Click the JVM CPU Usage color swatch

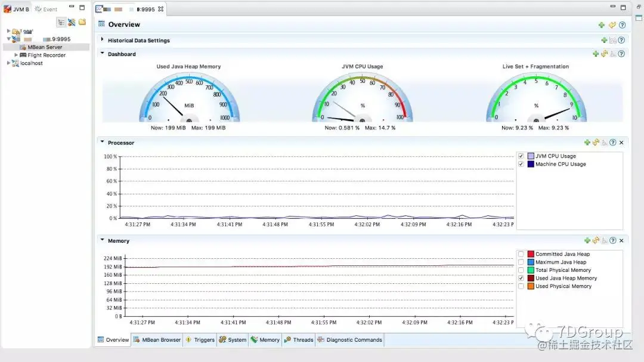coord(531,156)
